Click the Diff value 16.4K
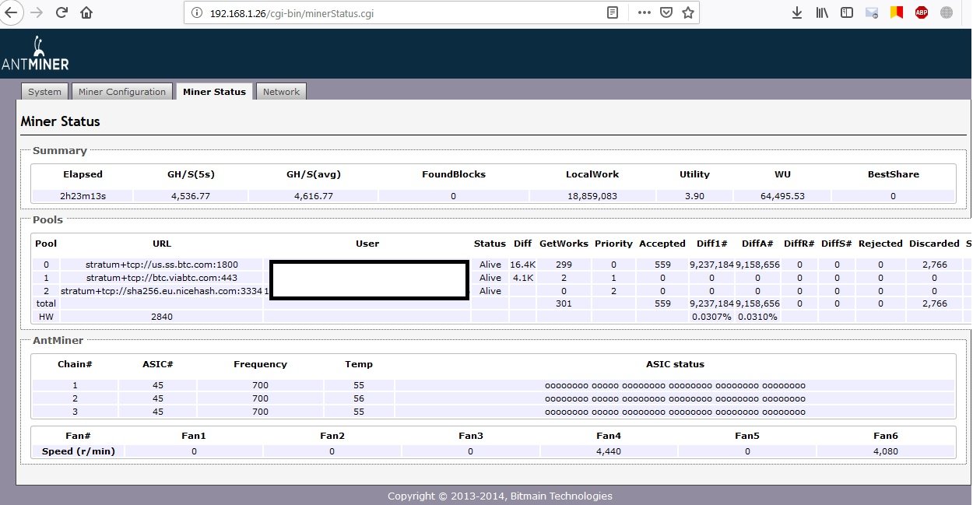The width and height of the screenshot is (980, 505). [x=523, y=265]
